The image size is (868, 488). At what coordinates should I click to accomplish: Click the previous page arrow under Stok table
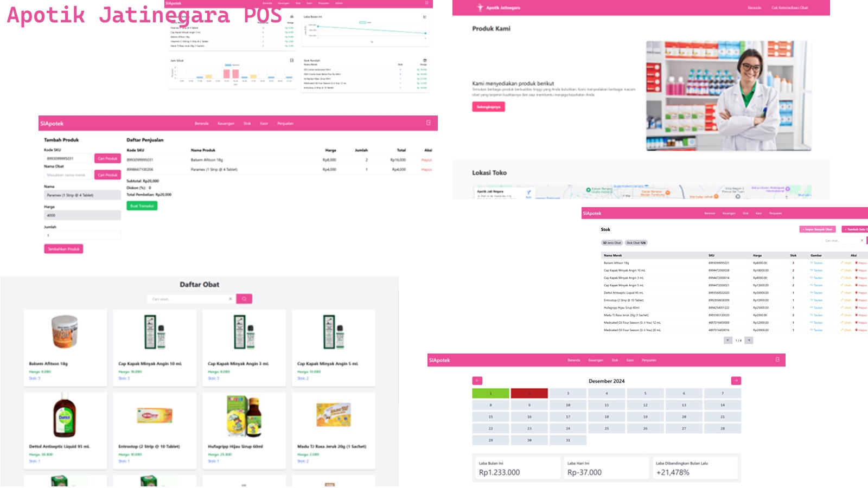pyautogui.click(x=728, y=341)
